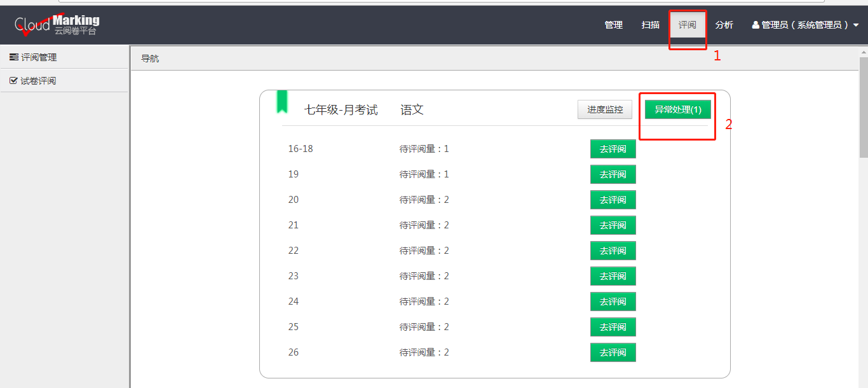Click the 语文 subject label
The width and height of the screenshot is (868, 388).
click(412, 110)
